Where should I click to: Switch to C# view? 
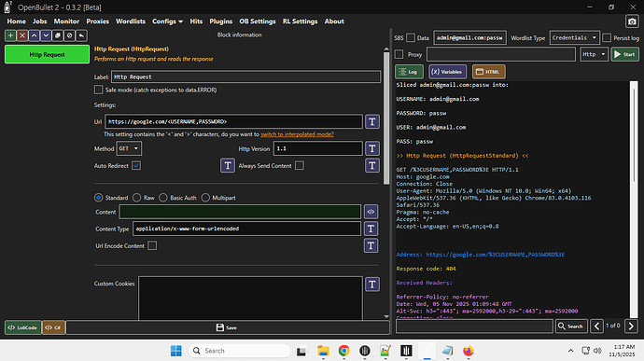pos(53,327)
